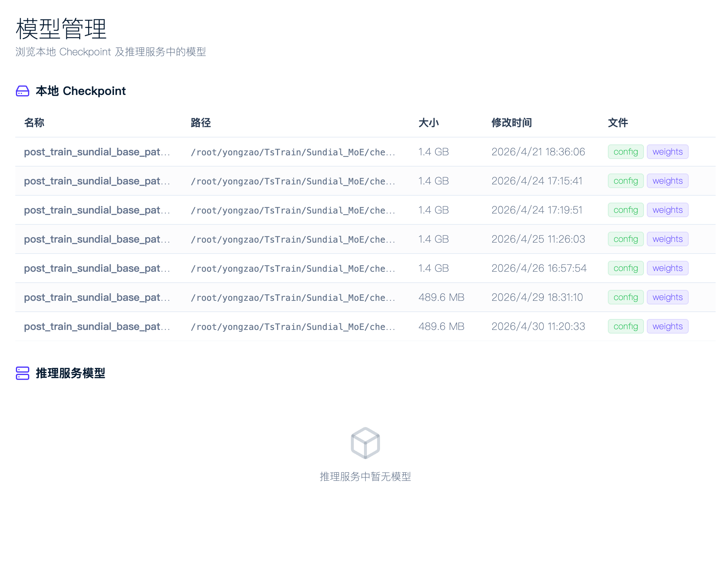Select checkpoint name modified 2026/4/24 17:15:41
Viewport: 728px width, 582px height.
point(97,181)
